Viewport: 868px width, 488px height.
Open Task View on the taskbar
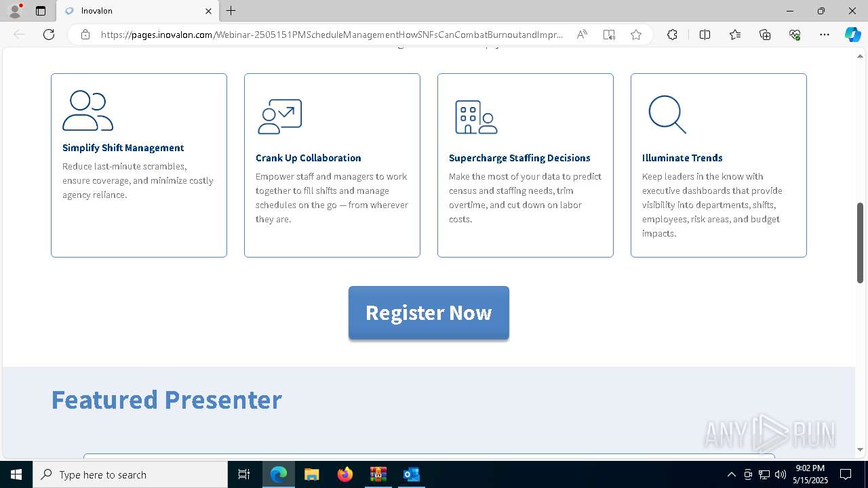pyautogui.click(x=244, y=474)
